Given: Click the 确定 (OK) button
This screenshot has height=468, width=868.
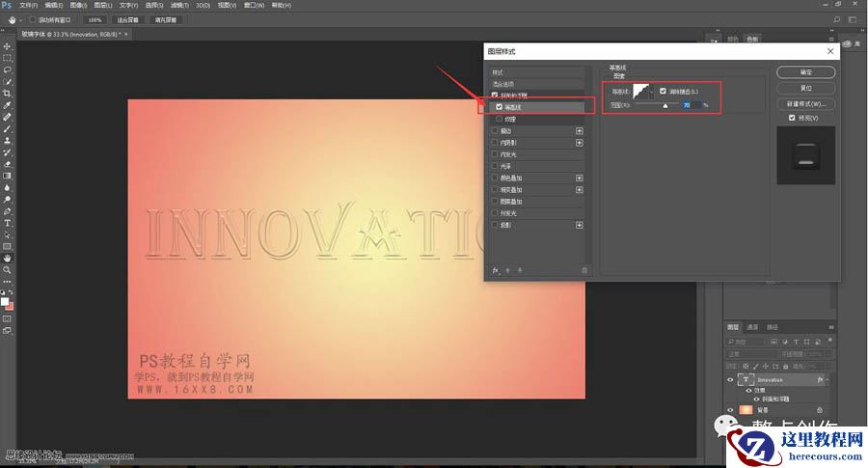Looking at the screenshot, I should tap(805, 72).
